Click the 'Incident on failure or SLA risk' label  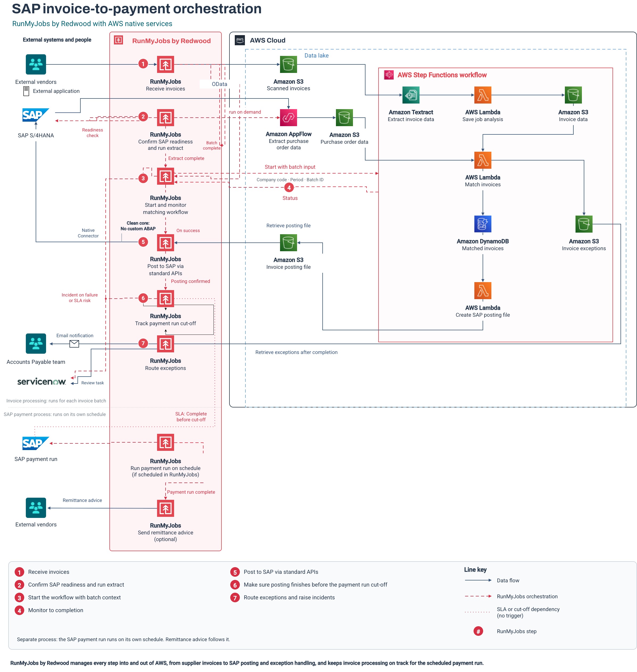79,298
